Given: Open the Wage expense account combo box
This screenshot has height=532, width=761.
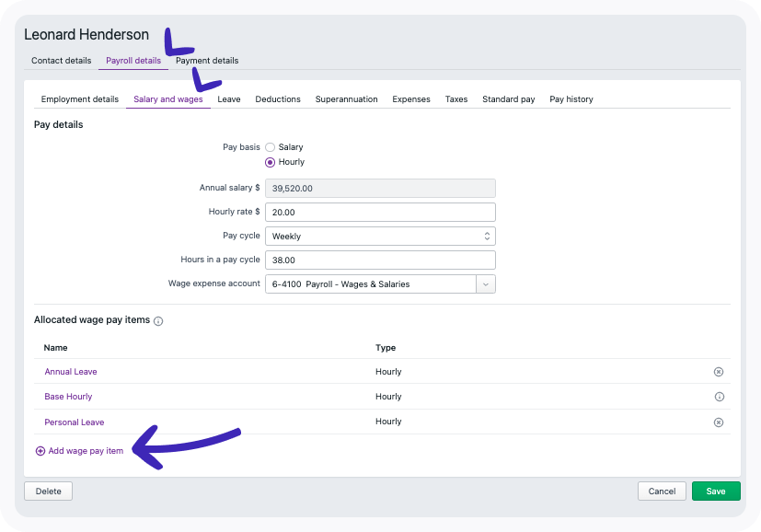Looking at the screenshot, I should 370,284.
